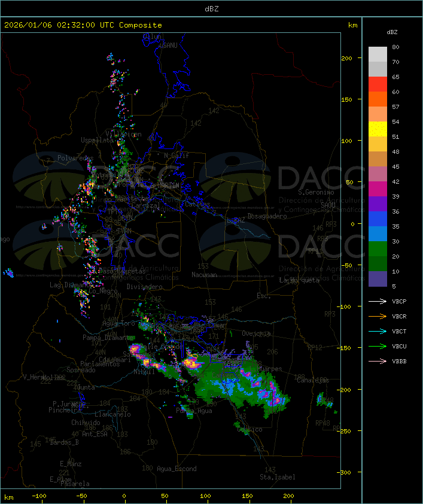Click the Desaguadero place label
The width and height of the screenshot is (423, 504).
coord(267,216)
